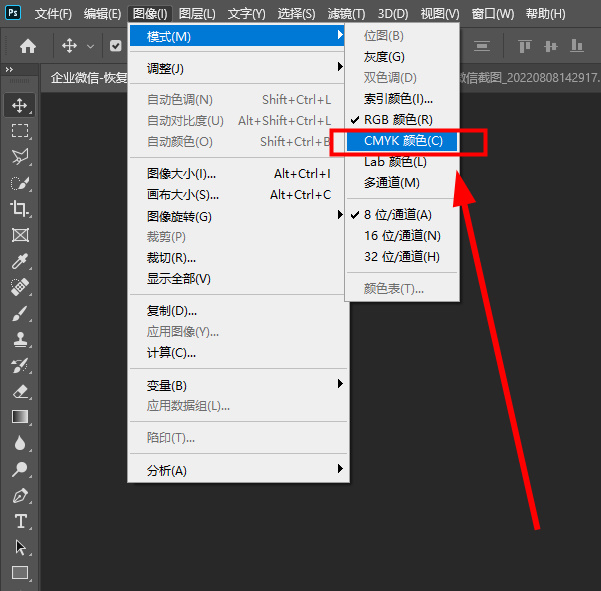
Task: Select the Eraser tool
Action: 20,391
